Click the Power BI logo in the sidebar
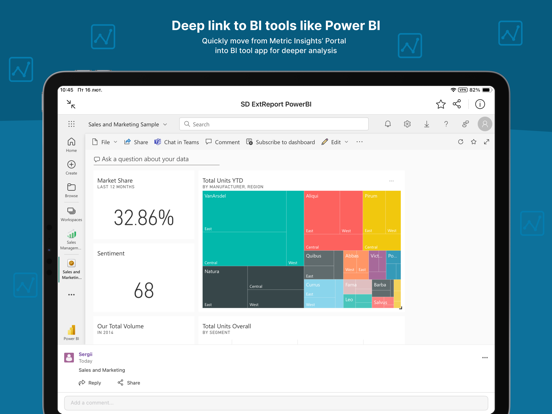The height and width of the screenshot is (414, 552). 71,332
